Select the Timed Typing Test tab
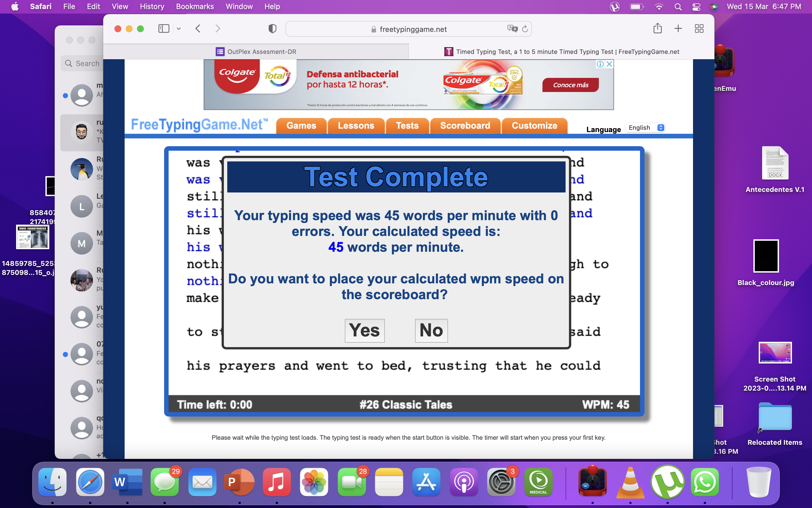Image resolution: width=812 pixels, height=508 pixels. point(561,52)
